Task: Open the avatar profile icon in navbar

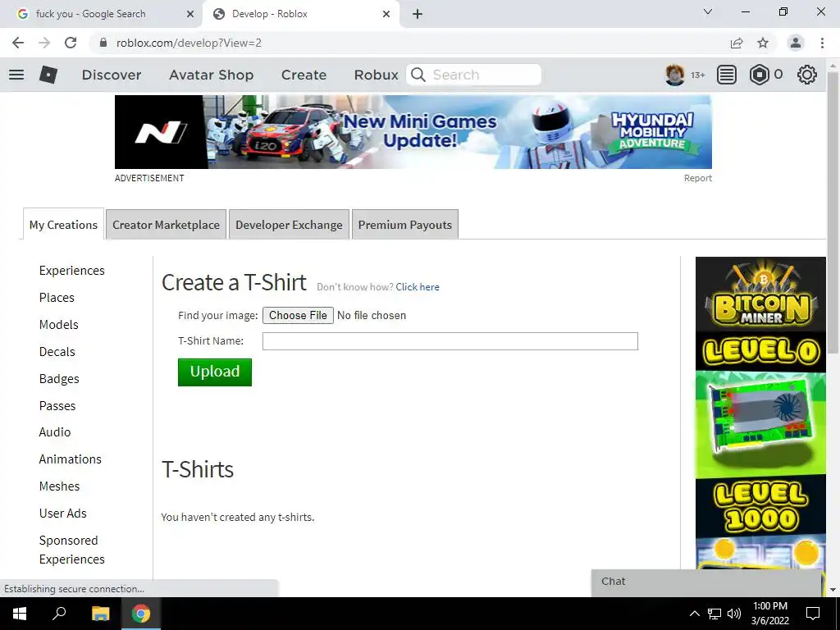Action: coord(675,75)
